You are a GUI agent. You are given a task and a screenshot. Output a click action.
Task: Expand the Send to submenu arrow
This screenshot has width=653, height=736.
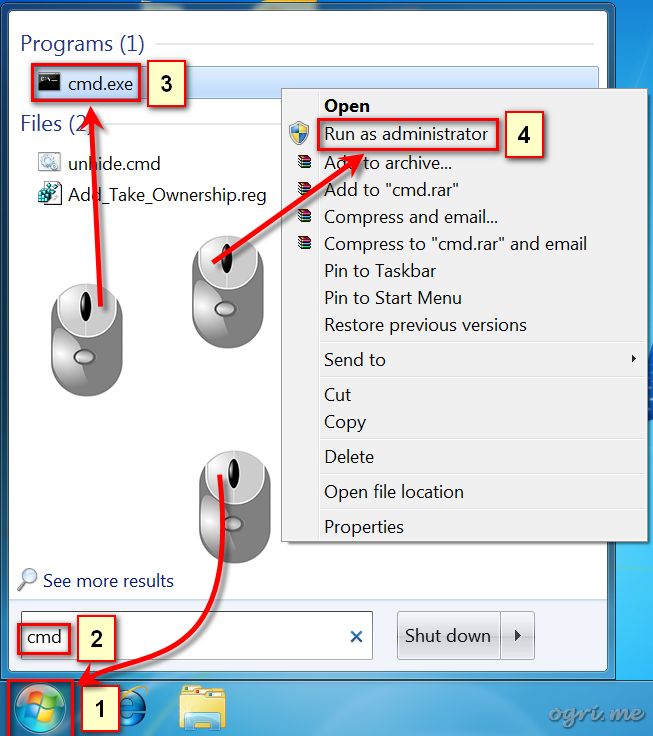click(x=633, y=359)
